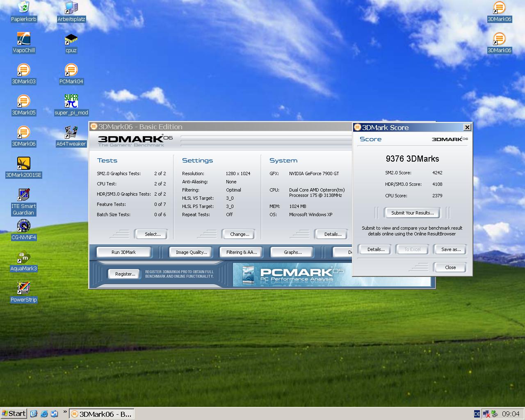Open the Windows Start menu
The image size is (525, 420).
(14, 413)
